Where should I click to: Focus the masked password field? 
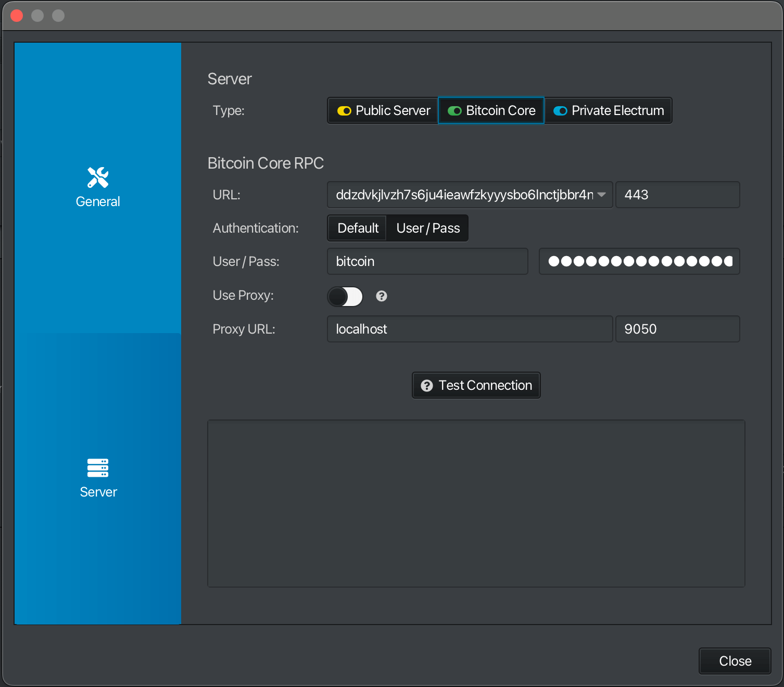point(639,261)
